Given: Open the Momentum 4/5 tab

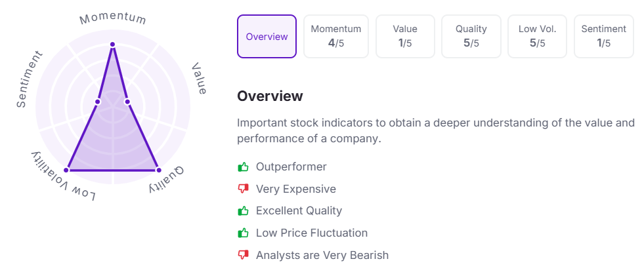Looking at the screenshot, I should pyautogui.click(x=336, y=37).
